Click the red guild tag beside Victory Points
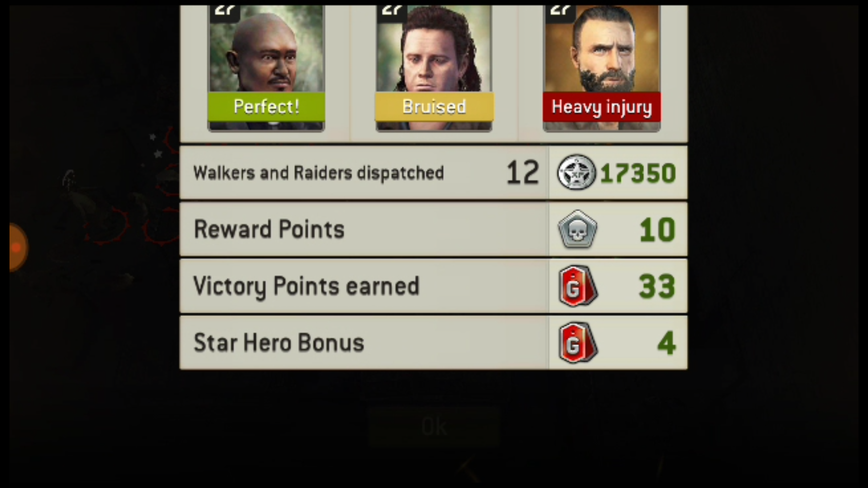 tap(578, 286)
